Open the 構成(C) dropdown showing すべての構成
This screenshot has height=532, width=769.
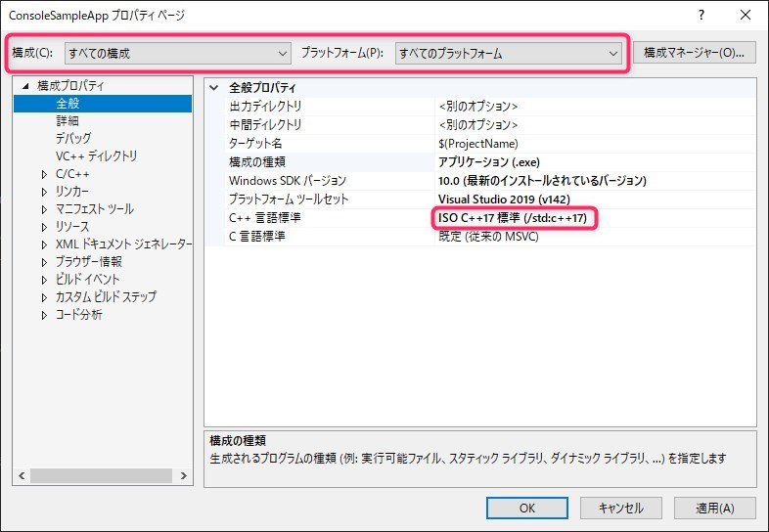[177, 53]
